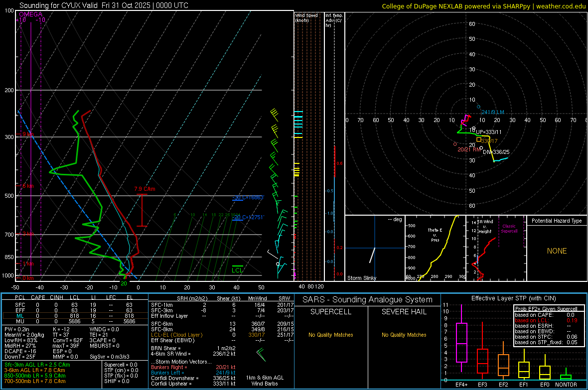The width and height of the screenshot is (588, 390).
Task: Click the "Wind Speed (knots)" panel header
Action: 306,17
